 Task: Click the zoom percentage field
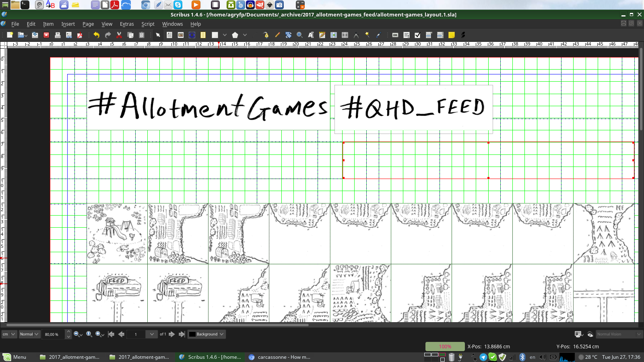54,334
